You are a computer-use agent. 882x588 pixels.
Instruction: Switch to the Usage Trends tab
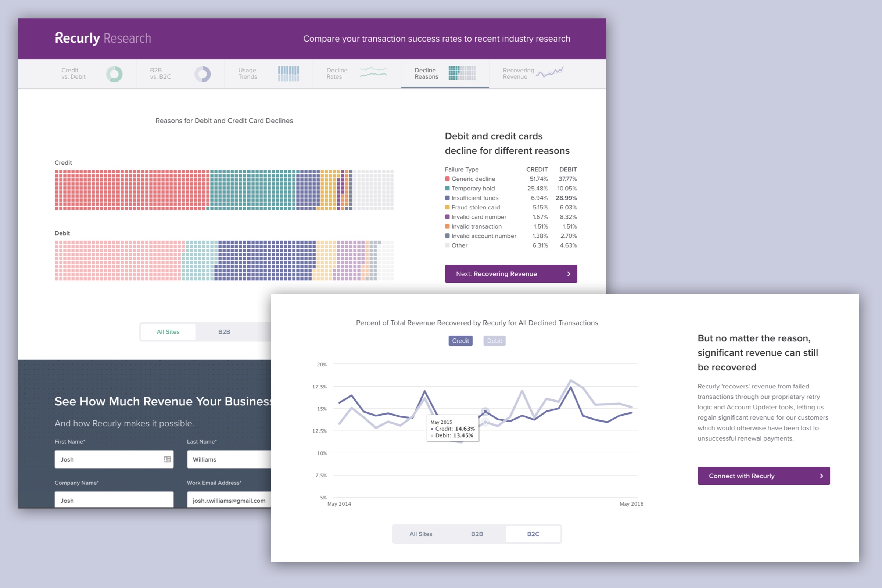coord(269,73)
